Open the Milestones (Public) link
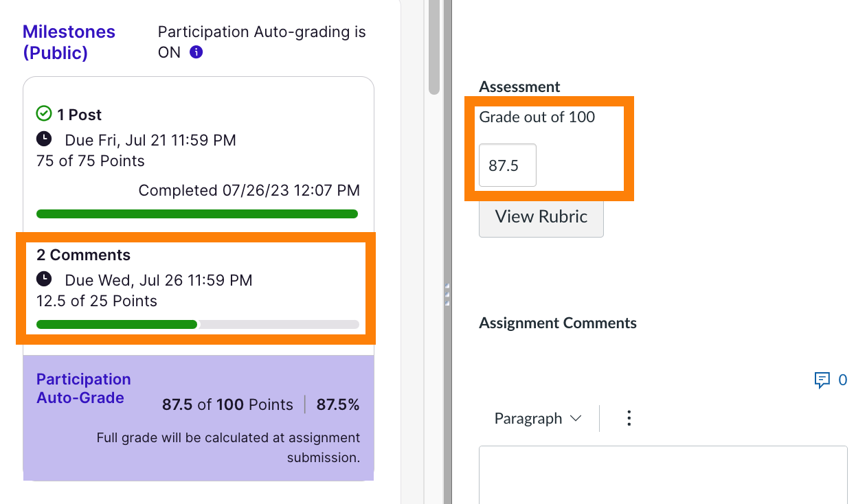Screen dimensions: 867x504 (69, 42)
